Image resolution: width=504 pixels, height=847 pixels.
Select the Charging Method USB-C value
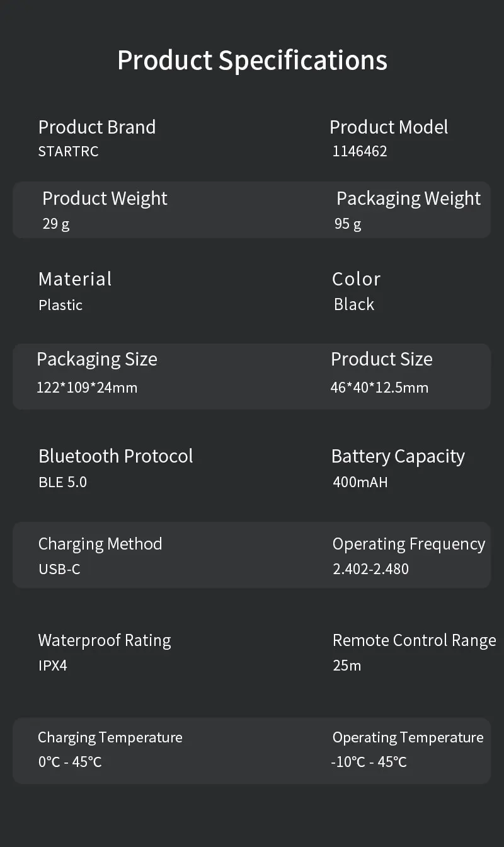pyautogui.click(x=59, y=569)
